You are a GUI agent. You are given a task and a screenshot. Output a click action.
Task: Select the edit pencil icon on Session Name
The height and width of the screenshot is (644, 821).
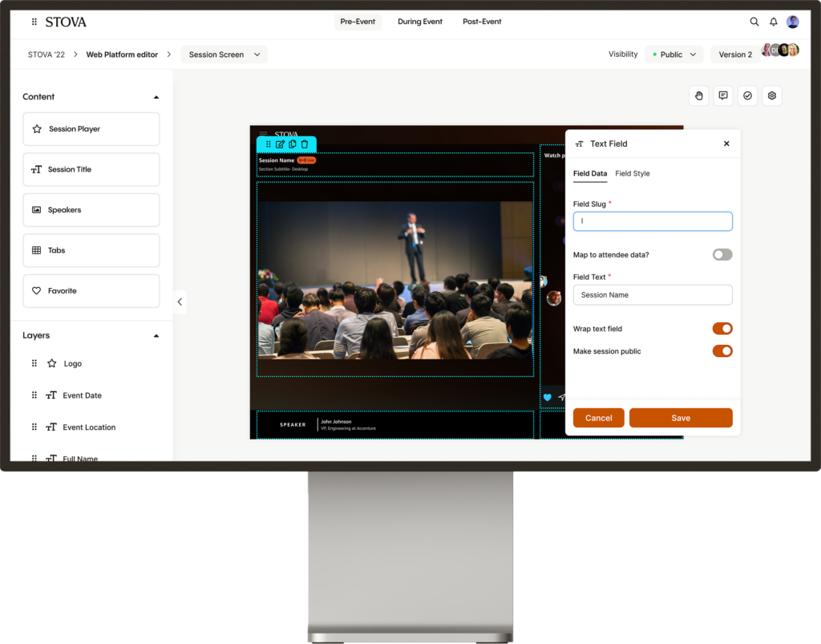281,144
